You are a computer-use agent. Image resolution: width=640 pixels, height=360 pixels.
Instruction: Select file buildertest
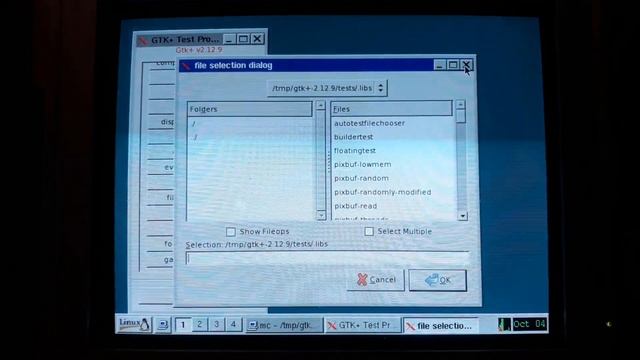(353, 137)
